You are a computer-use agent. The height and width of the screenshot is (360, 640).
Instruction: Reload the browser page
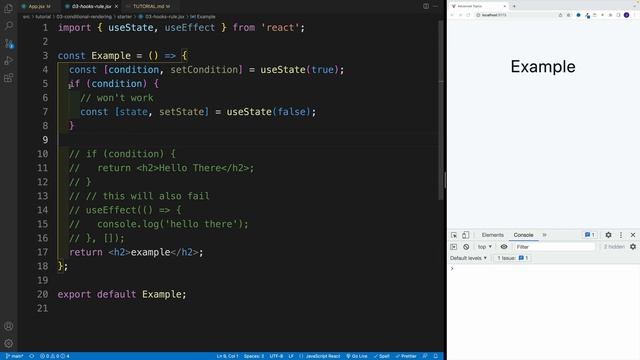pyautogui.click(x=468, y=15)
